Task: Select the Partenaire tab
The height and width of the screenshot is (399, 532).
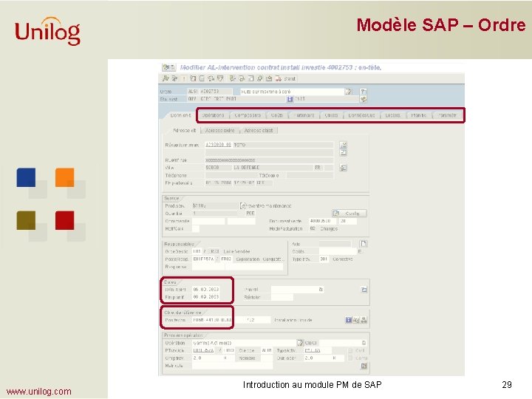Action: pyautogui.click(x=304, y=115)
